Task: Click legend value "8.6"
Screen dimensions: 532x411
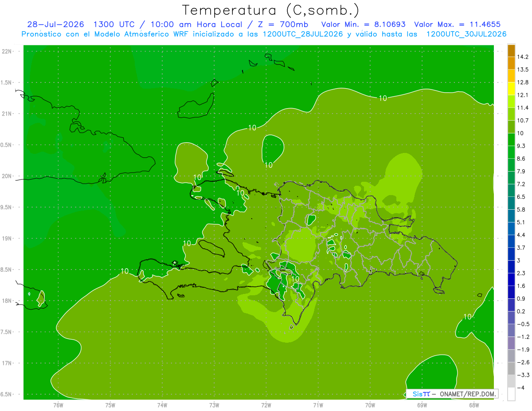Action: click(522, 158)
